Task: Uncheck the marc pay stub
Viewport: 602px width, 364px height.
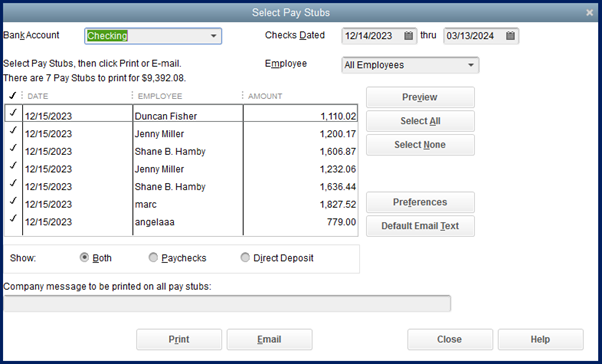Action: 13,201
